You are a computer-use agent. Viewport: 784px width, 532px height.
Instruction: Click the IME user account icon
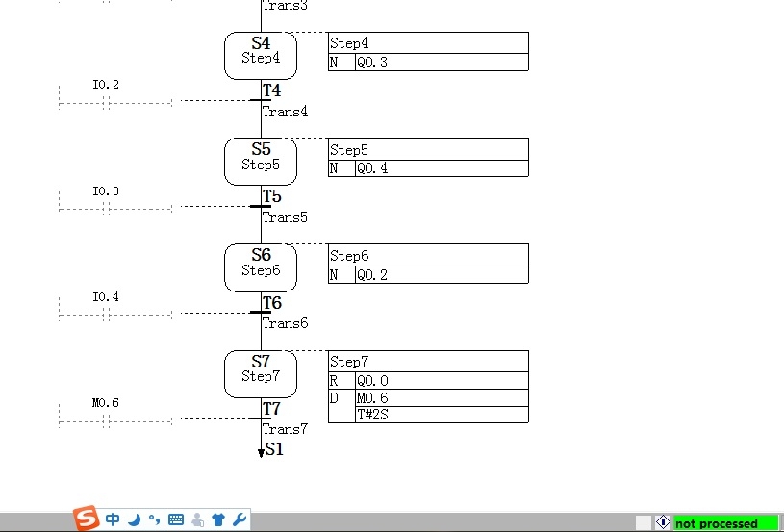(197, 520)
